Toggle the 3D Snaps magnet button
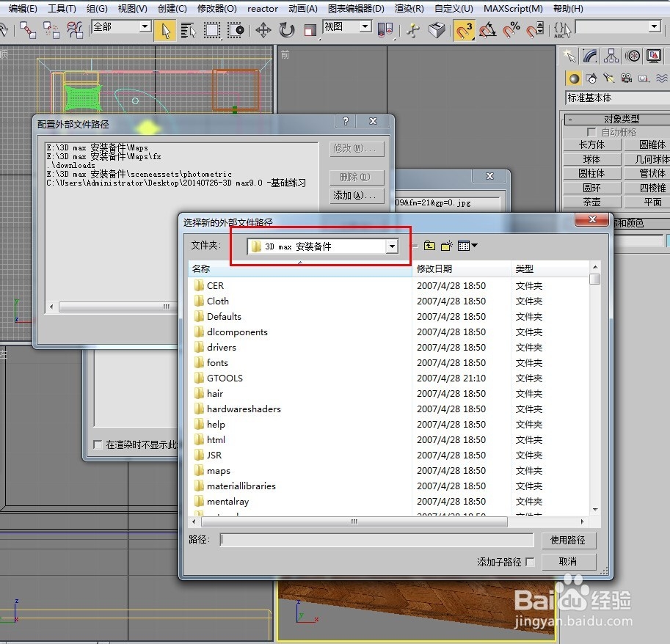 click(x=464, y=31)
